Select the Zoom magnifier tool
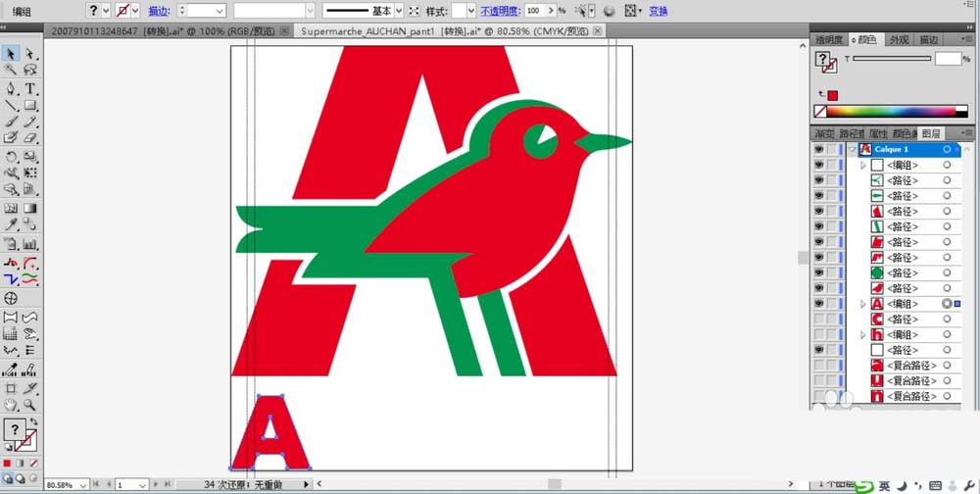 pyautogui.click(x=30, y=405)
